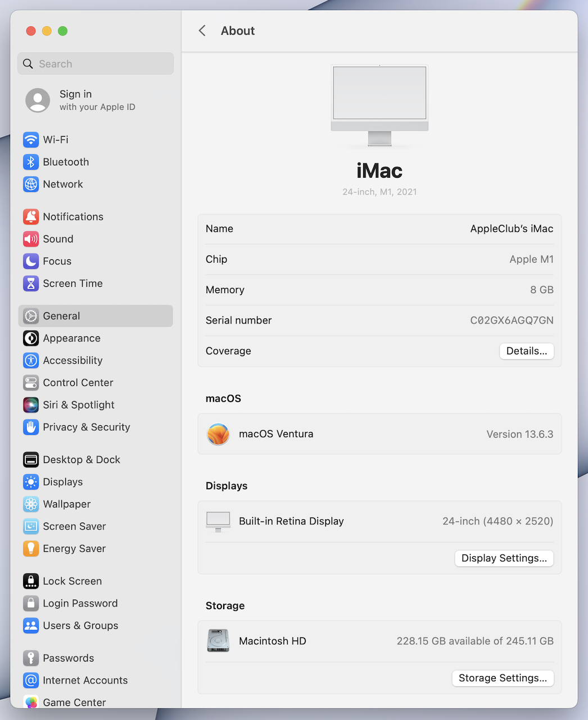Click the Game Center icon
This screenshot has height=720, width=588.
[31, 702]
